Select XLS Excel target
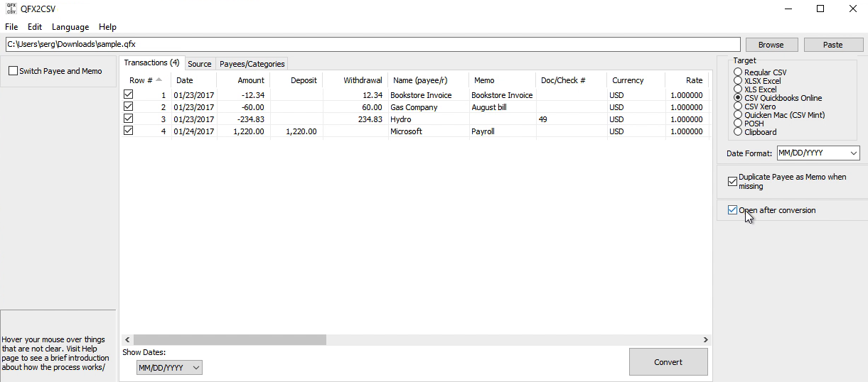The height and width of the screenshot is (382, 868). [x=738, y=89]
